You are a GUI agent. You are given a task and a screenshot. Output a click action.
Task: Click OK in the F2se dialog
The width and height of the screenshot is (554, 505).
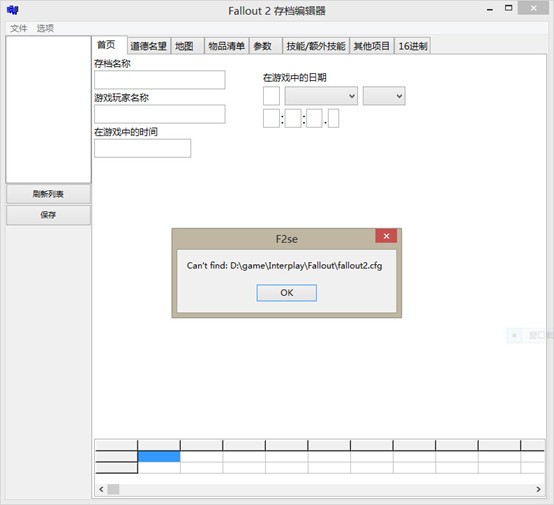coord(287,293)
